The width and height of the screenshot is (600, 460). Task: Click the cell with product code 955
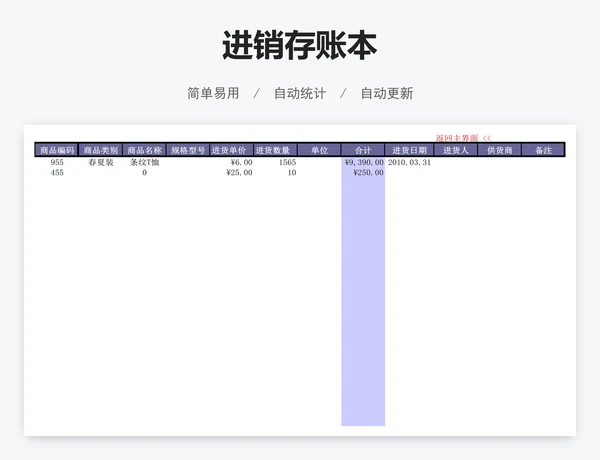pos(57,162)
